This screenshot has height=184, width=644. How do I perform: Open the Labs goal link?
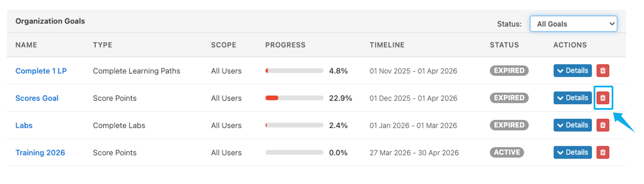[x=24, y=125]
